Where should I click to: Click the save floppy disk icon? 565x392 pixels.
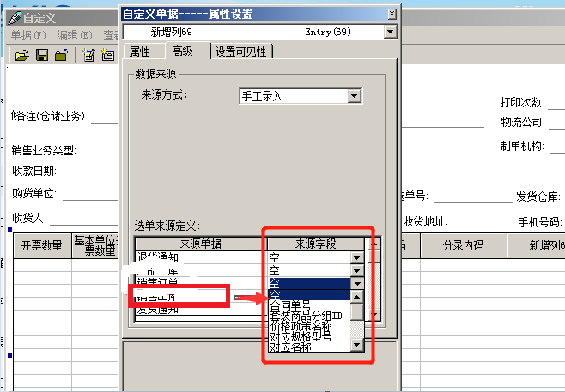point(41,56)
